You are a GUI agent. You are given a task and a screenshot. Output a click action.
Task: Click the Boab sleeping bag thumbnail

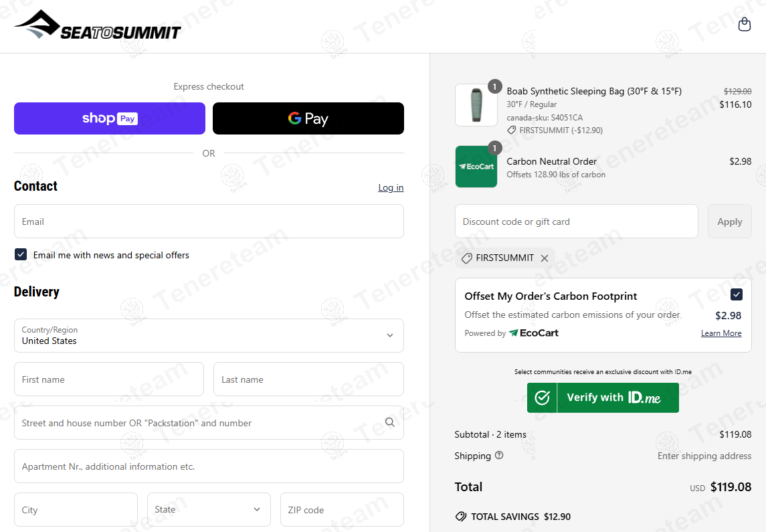click(476, 105)
